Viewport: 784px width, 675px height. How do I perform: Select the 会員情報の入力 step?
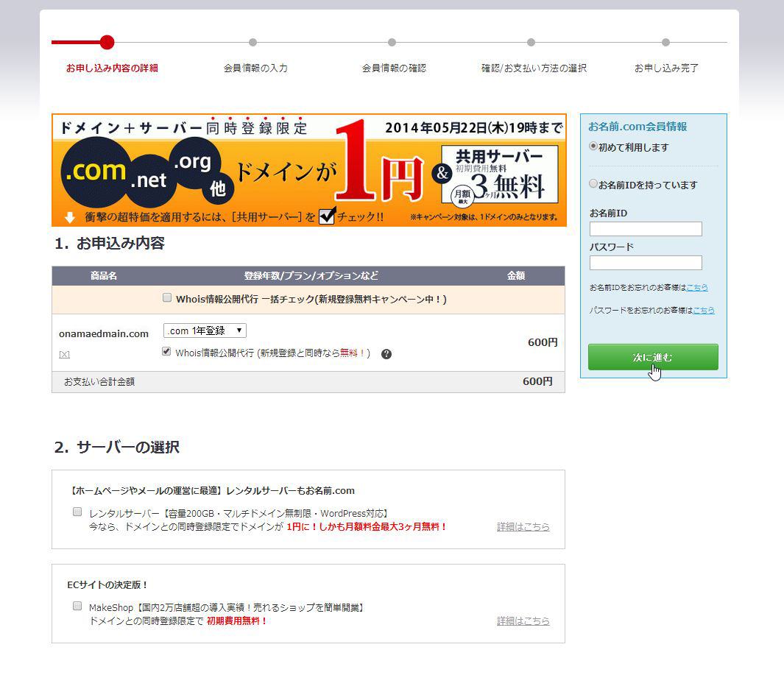tap(255, 68)
